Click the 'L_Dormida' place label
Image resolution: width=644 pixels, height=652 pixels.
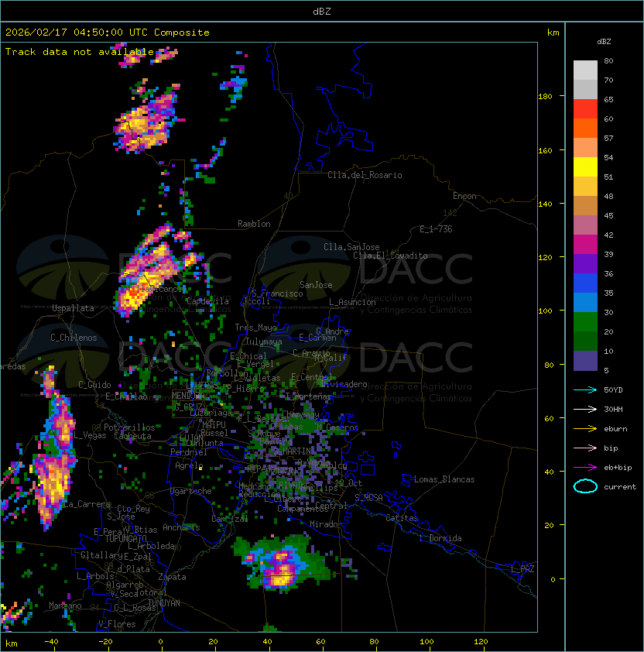pos(440,538)
